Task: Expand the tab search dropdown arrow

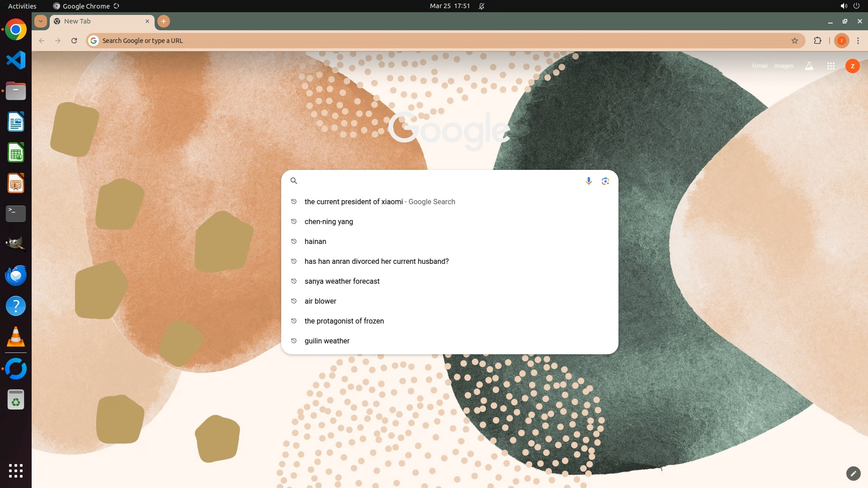Action: tap(41, 21)
